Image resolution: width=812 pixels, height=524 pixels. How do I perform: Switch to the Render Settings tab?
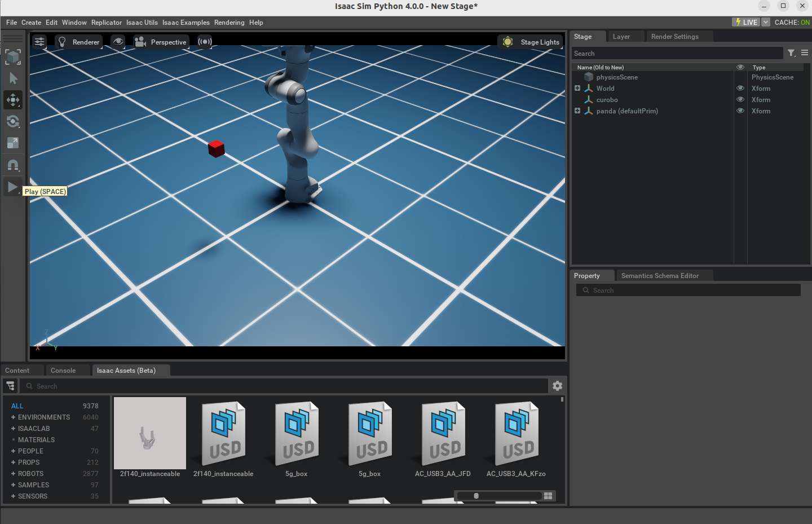click(x=675, y=37)
